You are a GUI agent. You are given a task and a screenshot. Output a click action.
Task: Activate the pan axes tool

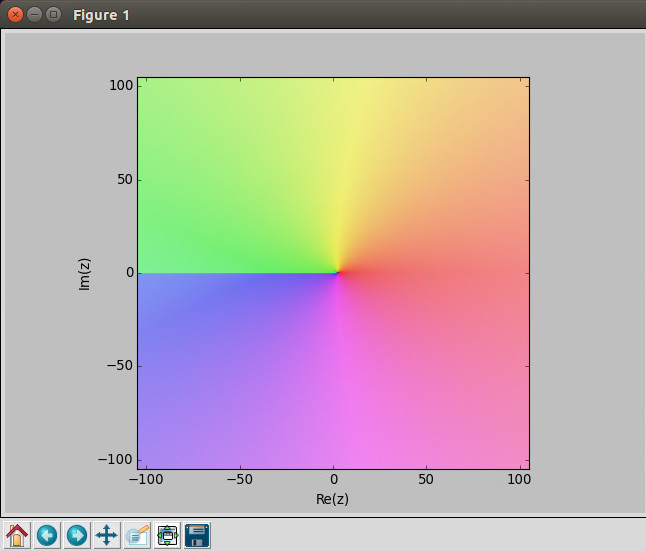tap(107, 535)
